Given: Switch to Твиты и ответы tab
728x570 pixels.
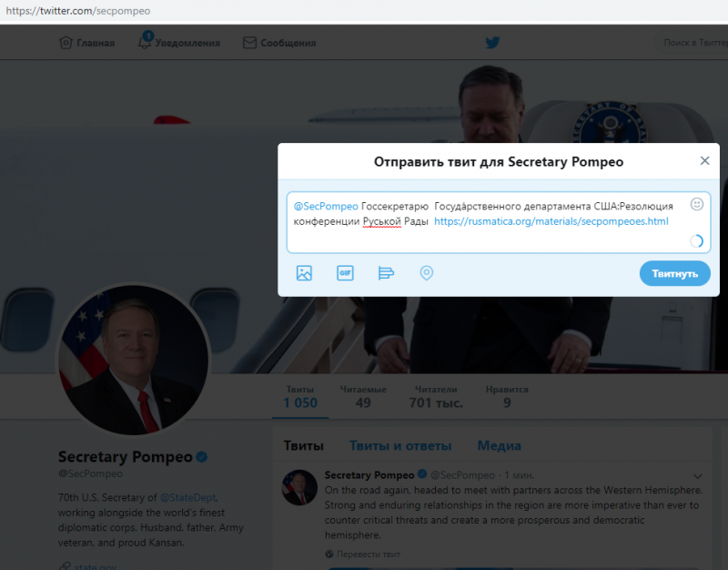Looking at the screenshot, I should click(x=400, y=445).
